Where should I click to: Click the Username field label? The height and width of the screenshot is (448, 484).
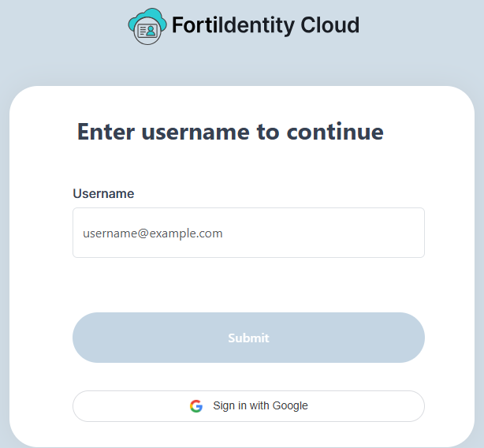pos(103,193)
